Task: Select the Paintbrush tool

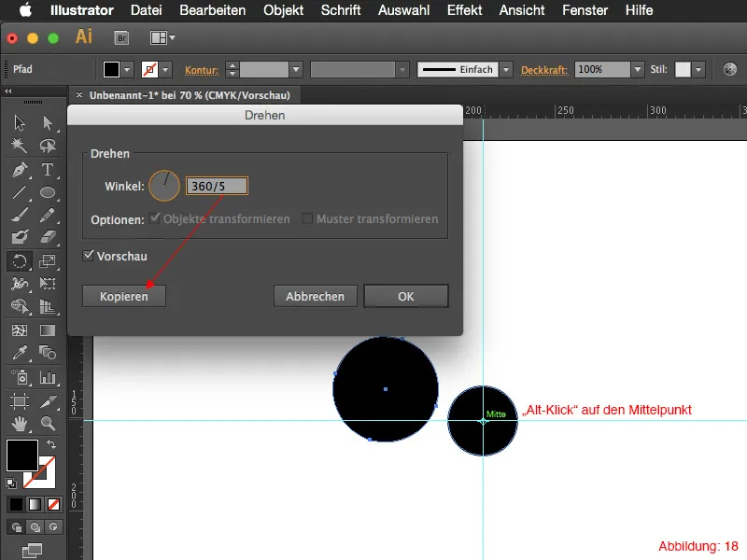Action: 20,215
